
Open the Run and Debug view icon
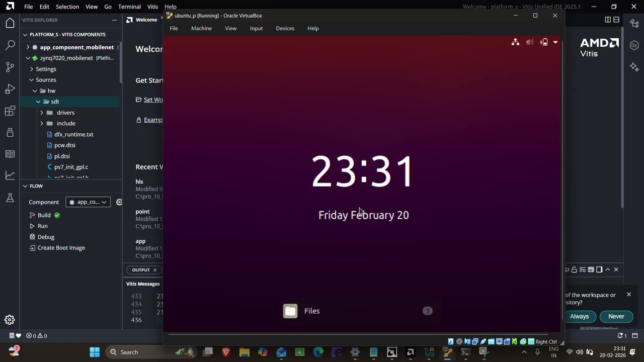[x=10, y=89]
